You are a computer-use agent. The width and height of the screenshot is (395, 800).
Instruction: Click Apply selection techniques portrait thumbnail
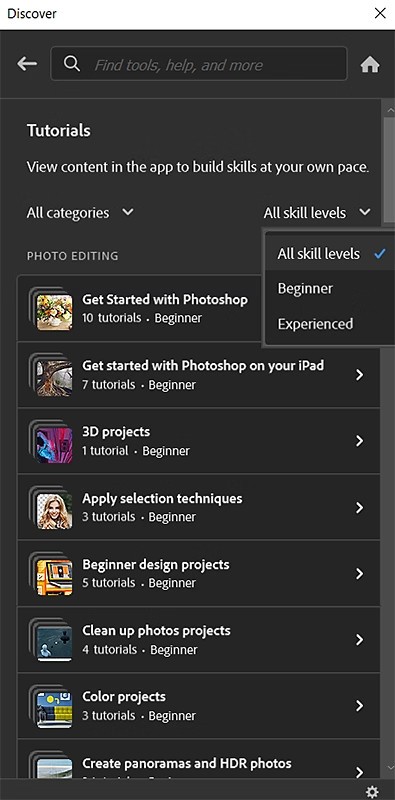[54, 511]
